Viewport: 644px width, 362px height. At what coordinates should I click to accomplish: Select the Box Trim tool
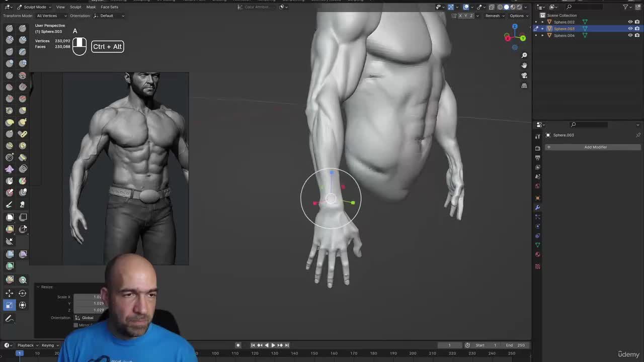23,229
